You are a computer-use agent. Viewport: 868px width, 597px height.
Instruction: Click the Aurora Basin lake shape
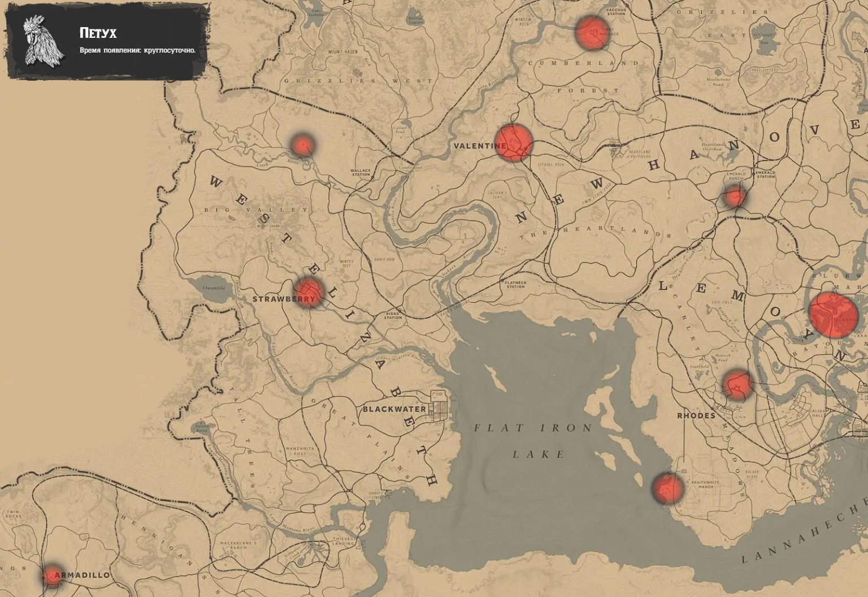click(x=201, y=428)
